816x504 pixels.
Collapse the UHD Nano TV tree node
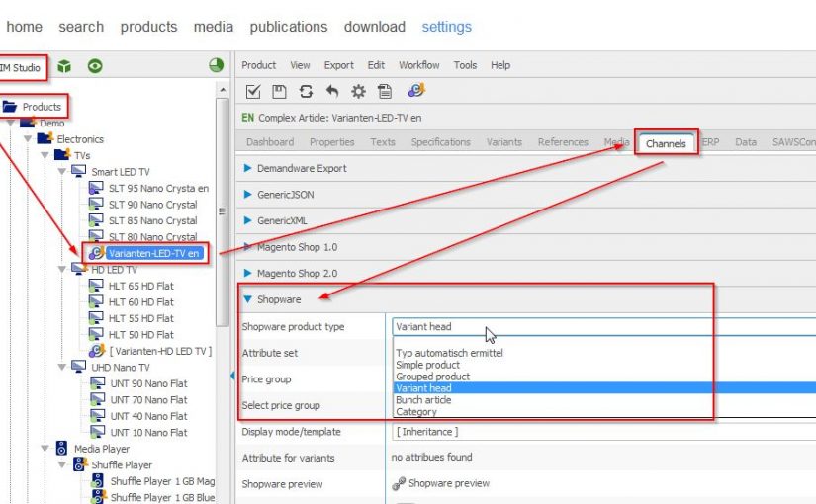click(61, 367)
